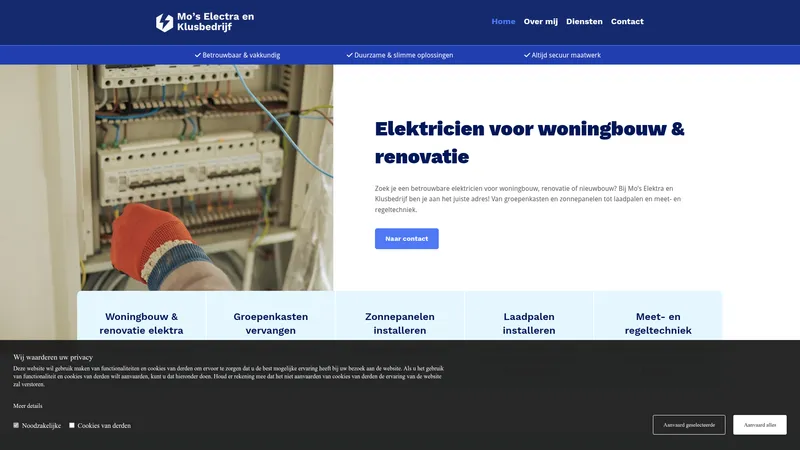Toggle the Noodzakelijke cookies checkbox
Screen dimensions: 800x450
(16, 425)
